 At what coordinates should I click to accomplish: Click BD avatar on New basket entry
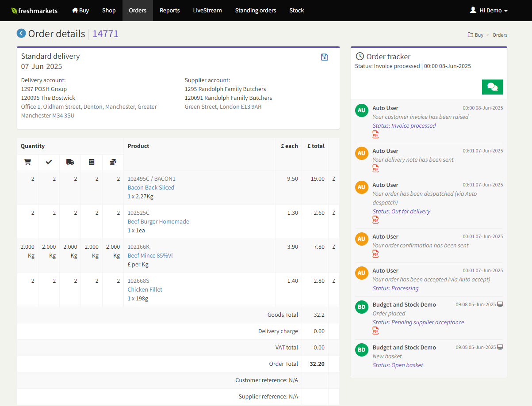362,350
